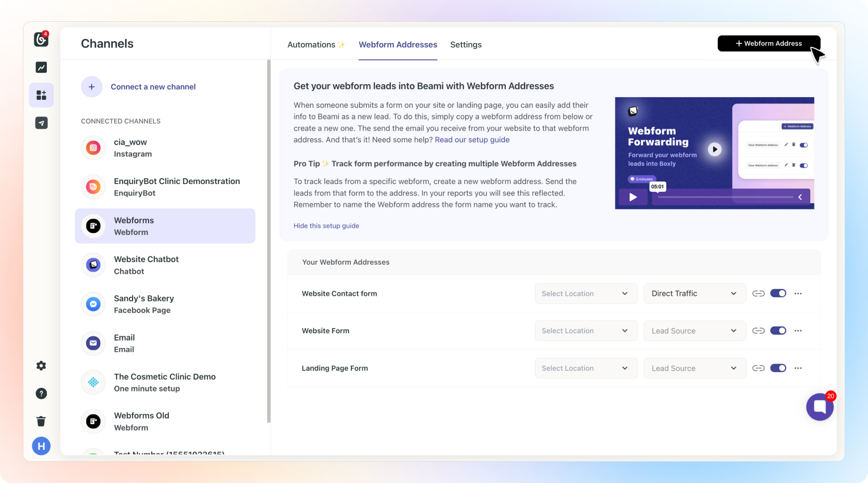Toggle off Website Contact form address
The width and height of the screenshot is (868, 483).
pos(778,294)
